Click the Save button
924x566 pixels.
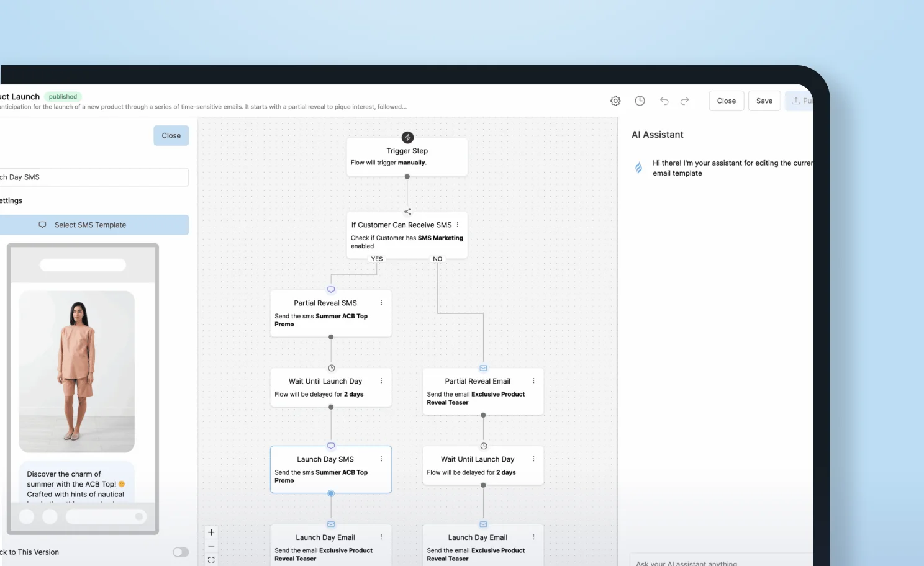click(x=764, y=101)
